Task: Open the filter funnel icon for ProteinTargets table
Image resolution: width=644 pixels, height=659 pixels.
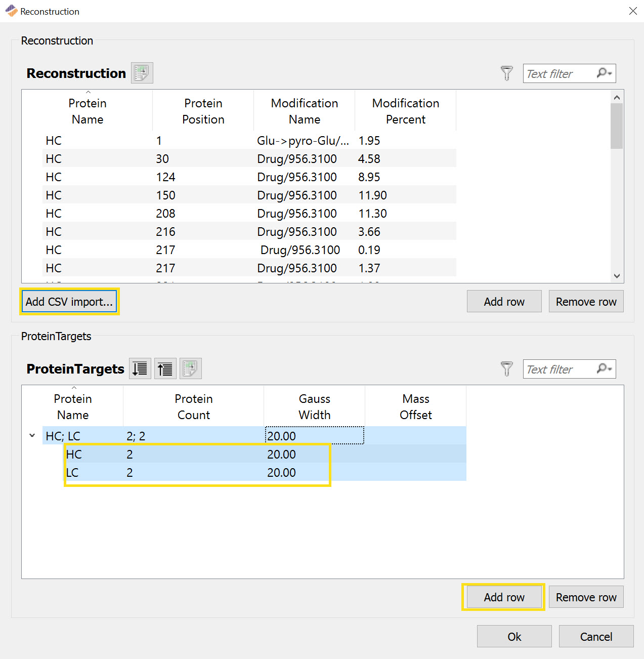Action: tap(506, 368)
